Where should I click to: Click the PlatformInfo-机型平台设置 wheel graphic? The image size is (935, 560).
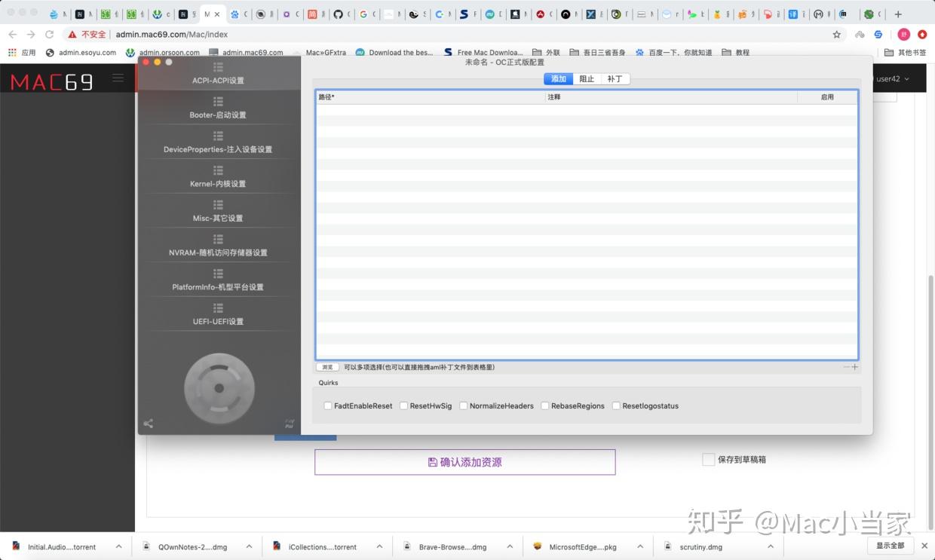point(218,388)
